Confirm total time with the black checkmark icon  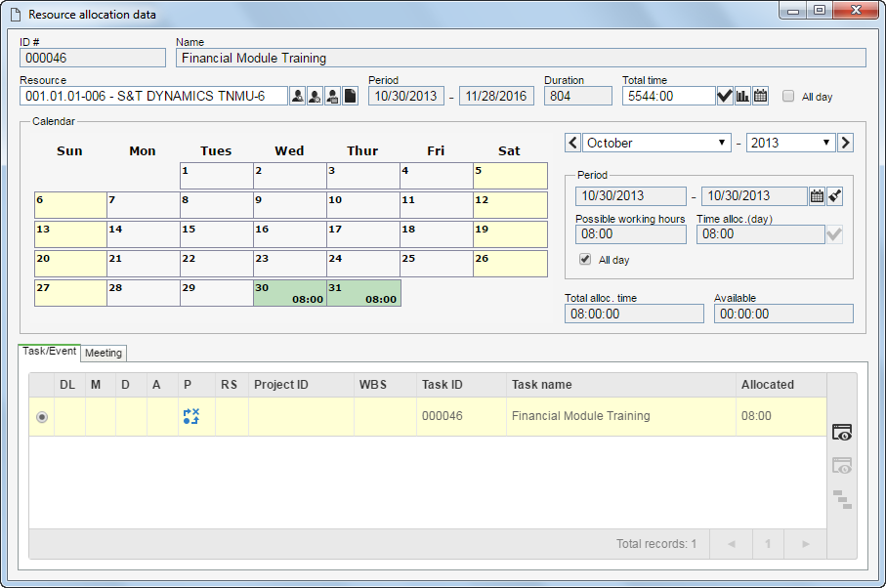725,96
